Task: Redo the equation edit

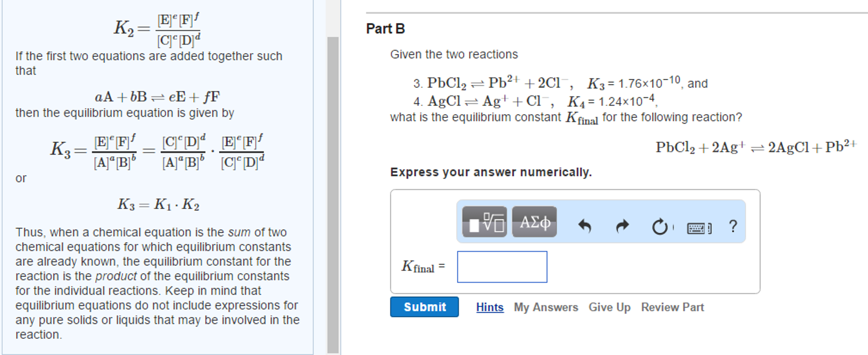Action: click(x=622, y=226)
